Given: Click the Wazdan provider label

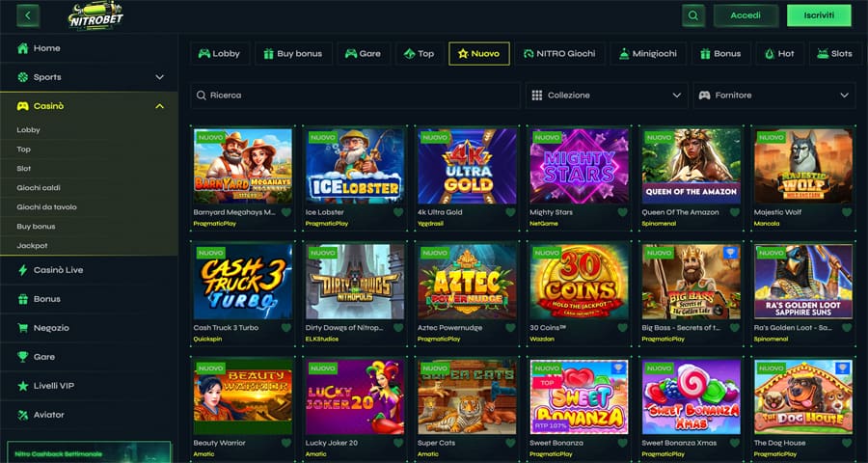Looking at the screenshot, I should pos(541,339).
